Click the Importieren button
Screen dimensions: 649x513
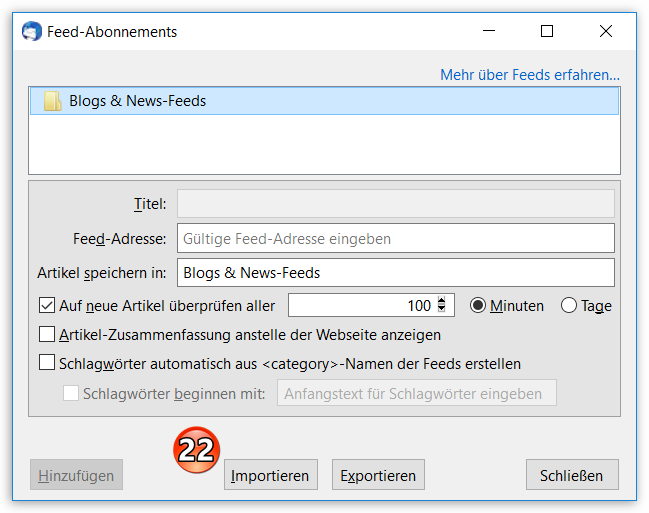point(270,476)
